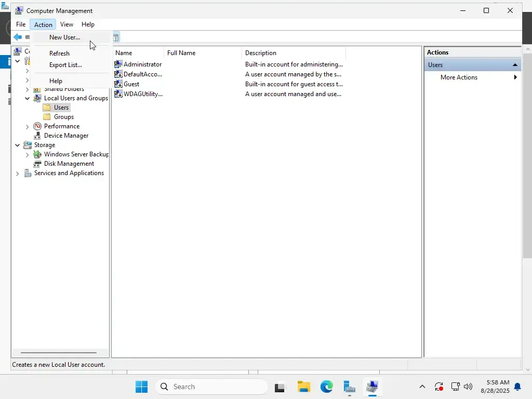532x399 pixels.
Task: Launch Microsoft Edge from the taskbar
Action: pos(326,387)
